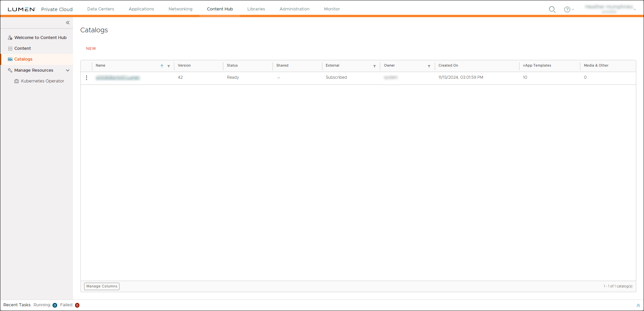Click the date 11/13/2024, 03:01:59 PM
The image size is (644, 311).
point(461,77)
